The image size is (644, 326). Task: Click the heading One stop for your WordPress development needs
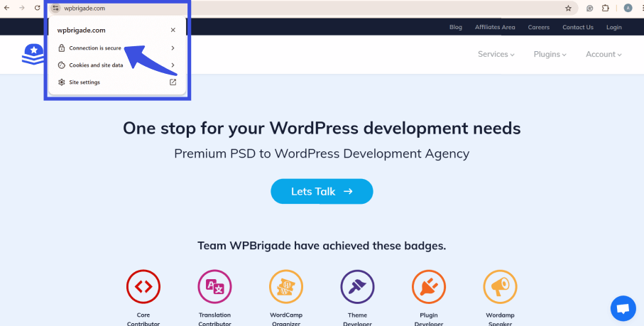tap(322, 128)
